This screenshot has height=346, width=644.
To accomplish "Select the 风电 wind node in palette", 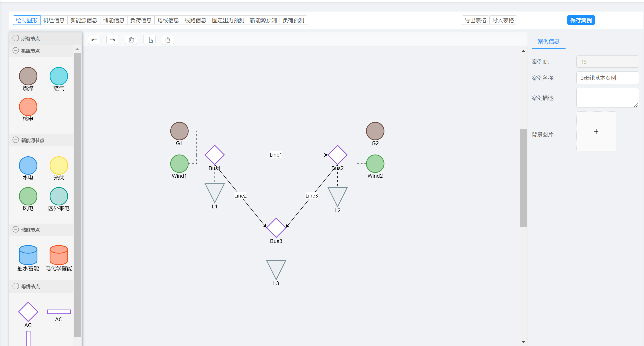I will pyautogui.click(x=28, y=196).
